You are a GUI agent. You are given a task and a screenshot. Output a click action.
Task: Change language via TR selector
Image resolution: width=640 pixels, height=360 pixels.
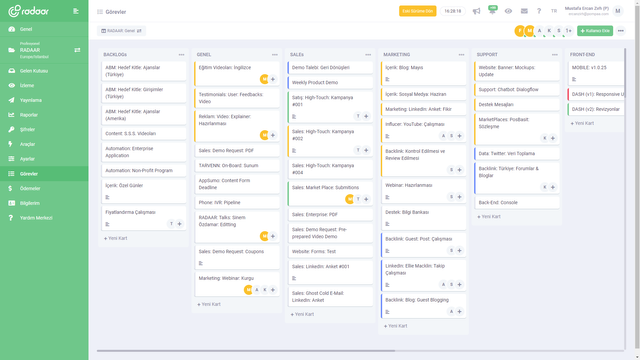tap(554, 11)
